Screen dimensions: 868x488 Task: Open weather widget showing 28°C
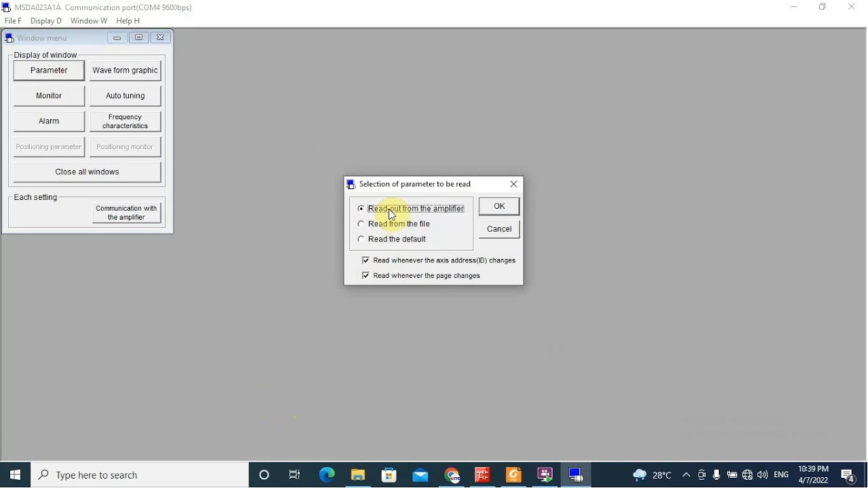[x=652, y=475]
